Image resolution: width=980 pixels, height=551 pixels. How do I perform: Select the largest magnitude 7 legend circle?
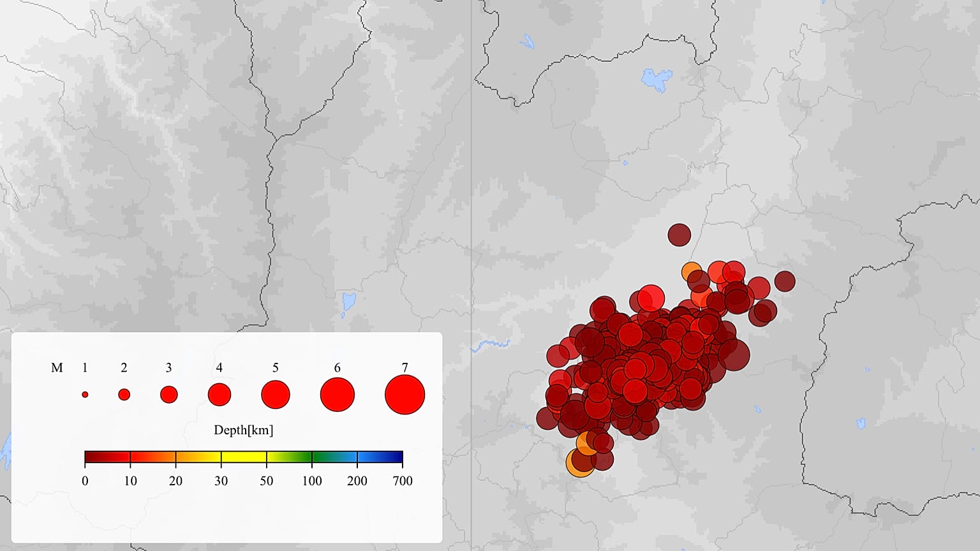pos(405,395)
